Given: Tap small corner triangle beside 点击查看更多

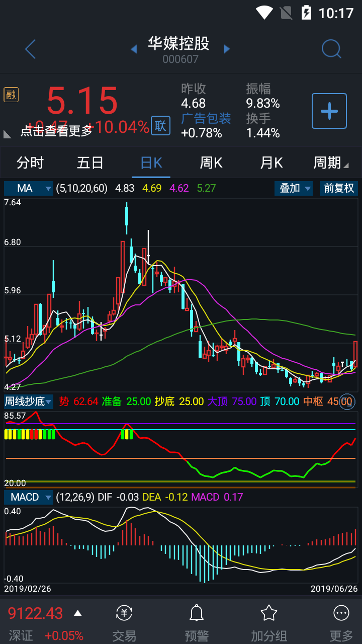Looking at the screenshot, I should [8, 134].
